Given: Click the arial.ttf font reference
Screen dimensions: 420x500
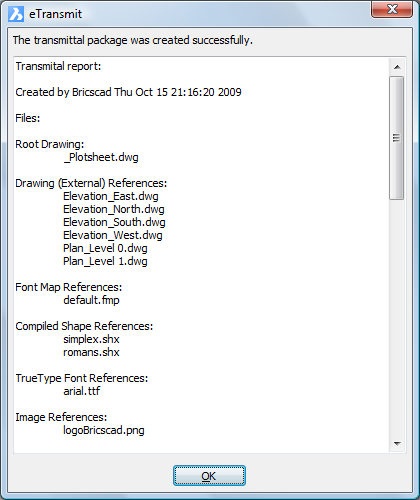Looking at the screenshot, I should [82, 391].
